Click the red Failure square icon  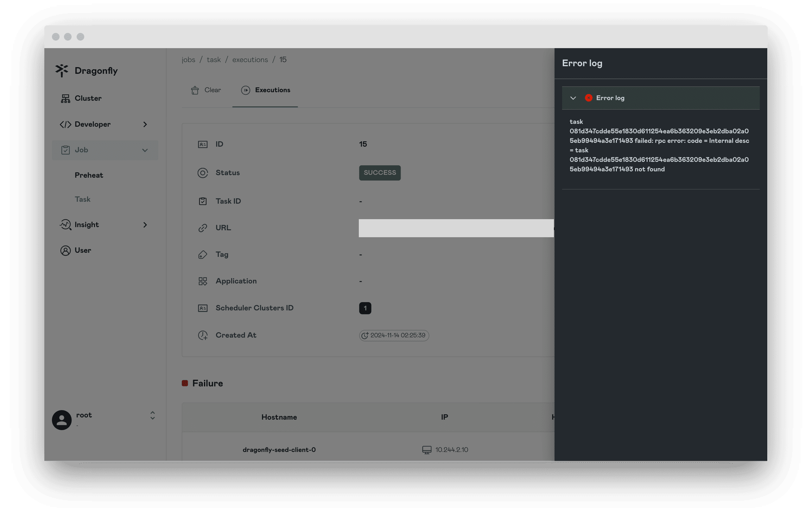185,383
